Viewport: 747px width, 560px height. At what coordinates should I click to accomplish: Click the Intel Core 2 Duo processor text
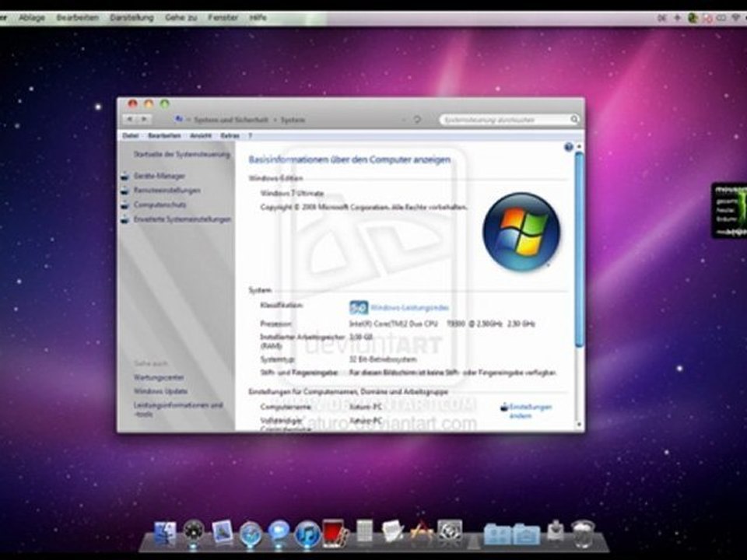(x=442, y=324)
